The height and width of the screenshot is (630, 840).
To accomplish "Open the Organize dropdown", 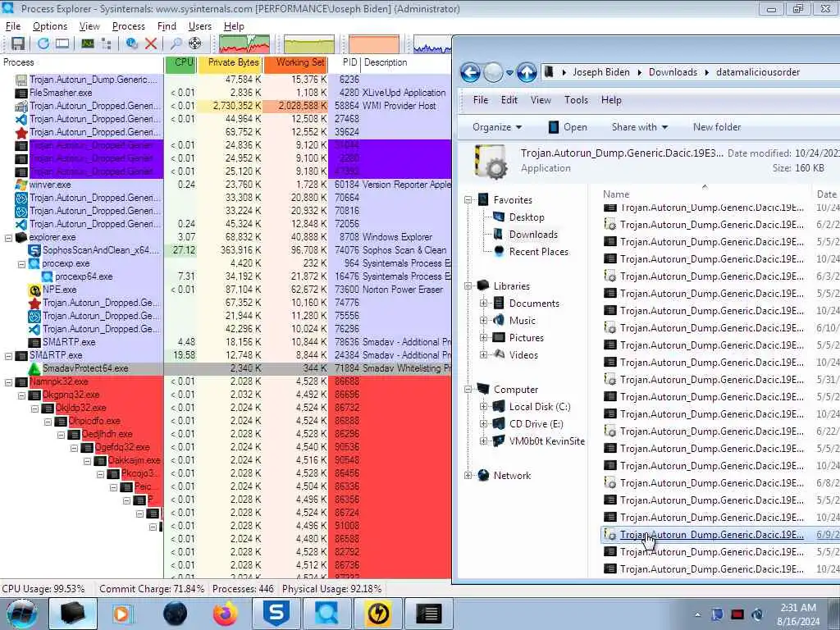I will [496, 127].
